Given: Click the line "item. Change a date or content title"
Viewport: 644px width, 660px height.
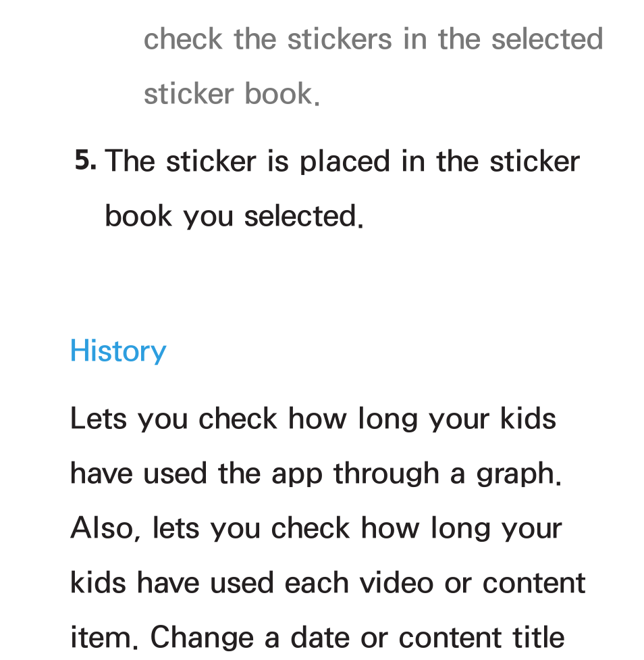Looking at the screenshot, I should (x=317, y=638).
